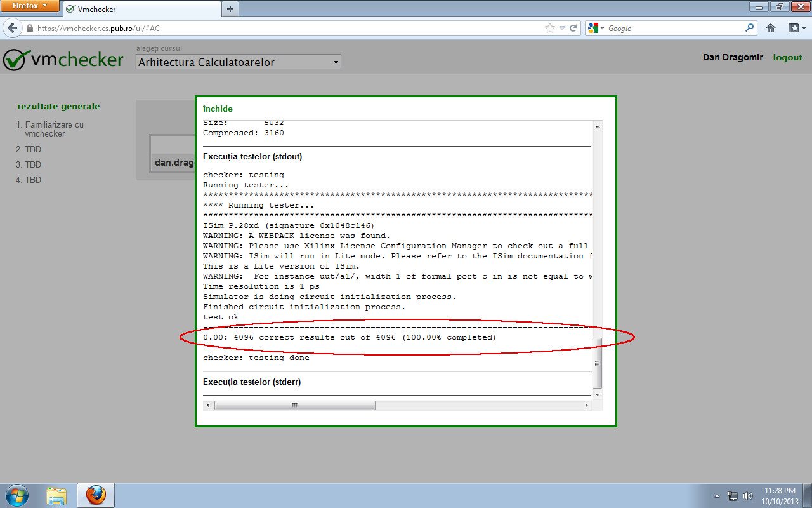This screenshot has height=508, width=812.
Task: Click the Home icon in the toolbar
Action: 770,28
